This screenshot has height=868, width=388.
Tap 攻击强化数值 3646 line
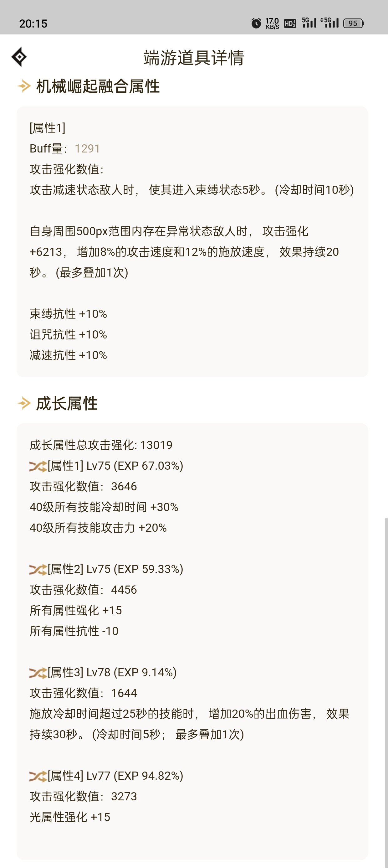click(x=83, y=486)
